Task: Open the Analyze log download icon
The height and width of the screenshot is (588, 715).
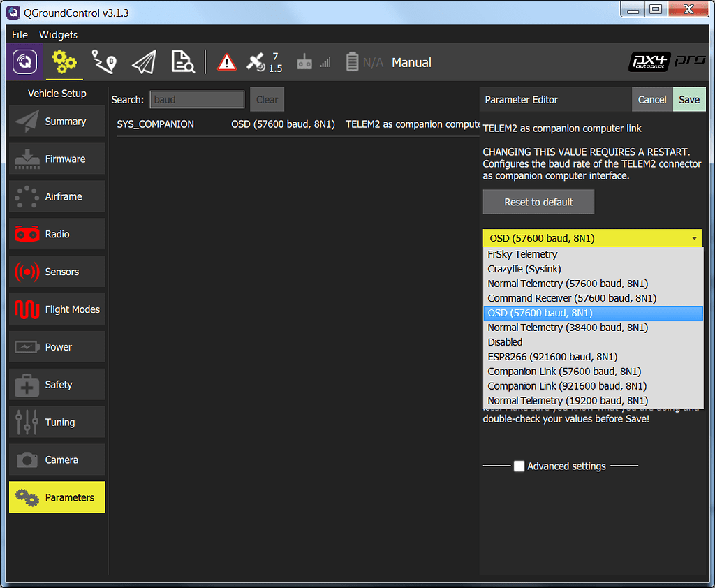Action: point(182,61)
